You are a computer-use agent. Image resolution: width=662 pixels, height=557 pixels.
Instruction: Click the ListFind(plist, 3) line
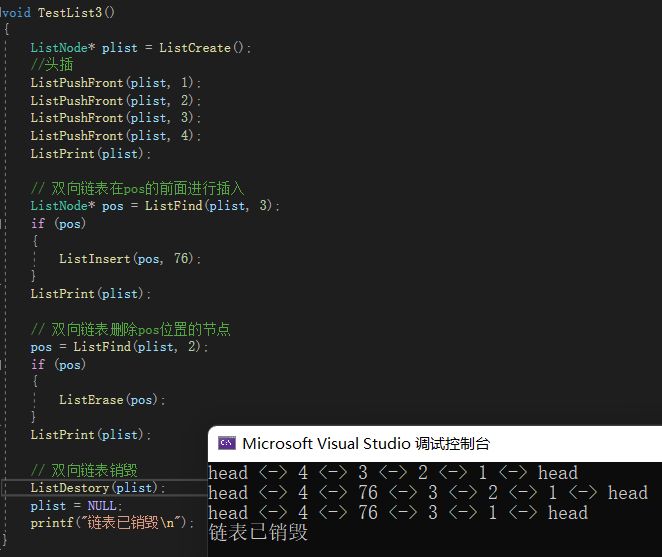click(155, 206)
